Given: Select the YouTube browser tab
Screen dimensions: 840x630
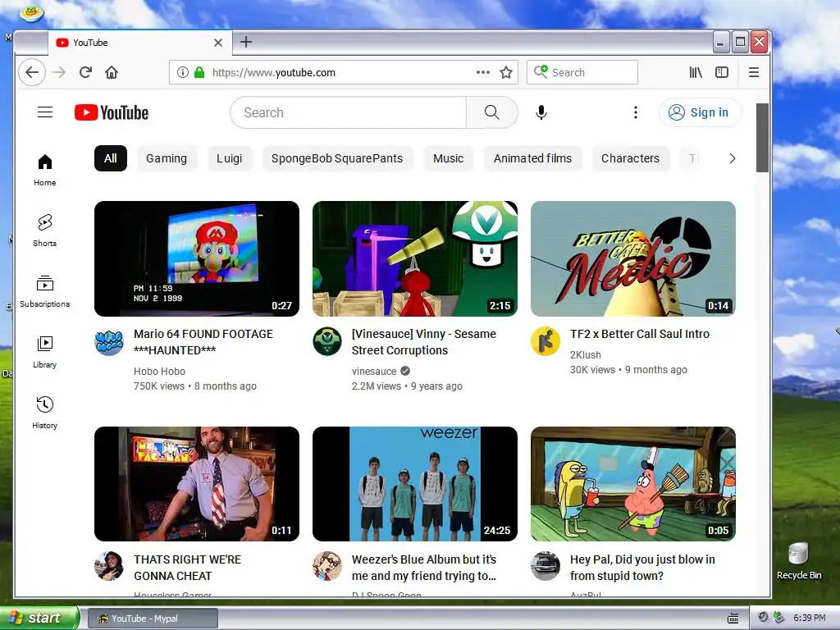Looking at the screenshot, I should 140,43.
